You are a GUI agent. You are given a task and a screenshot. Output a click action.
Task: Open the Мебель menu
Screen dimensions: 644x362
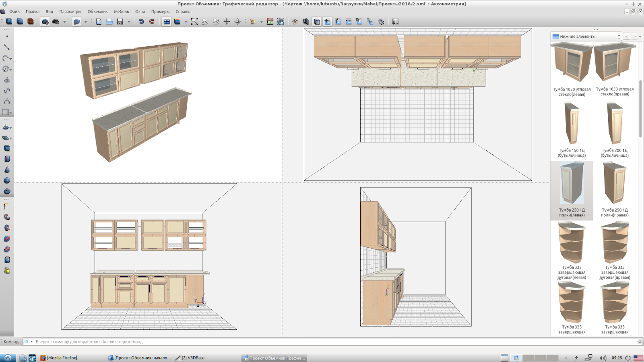(x=121, y=12)
